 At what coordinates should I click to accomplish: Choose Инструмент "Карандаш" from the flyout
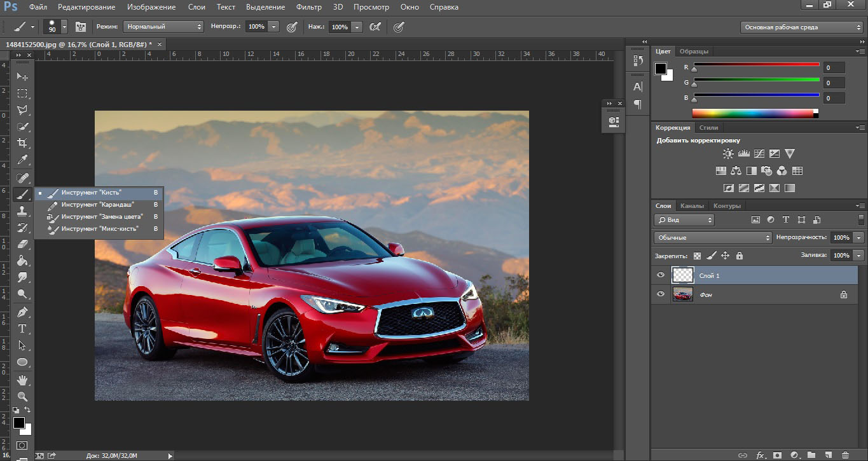99,204
